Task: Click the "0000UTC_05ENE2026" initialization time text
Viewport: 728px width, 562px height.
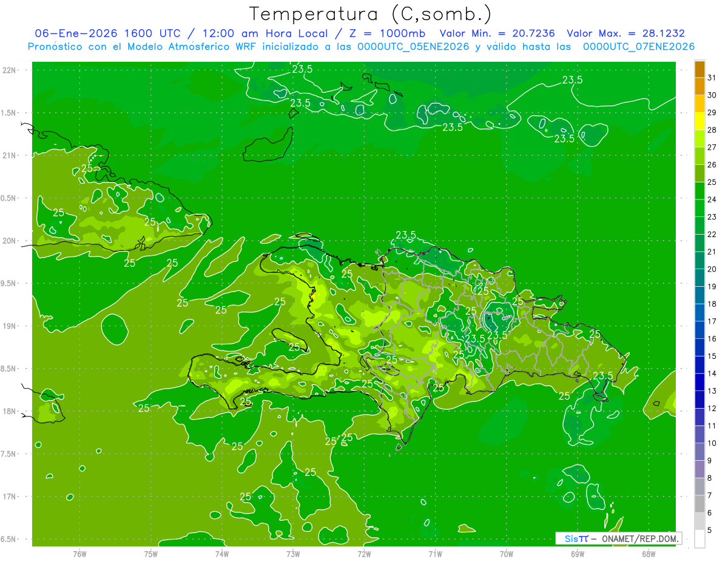Action: [x=413, y=47]
